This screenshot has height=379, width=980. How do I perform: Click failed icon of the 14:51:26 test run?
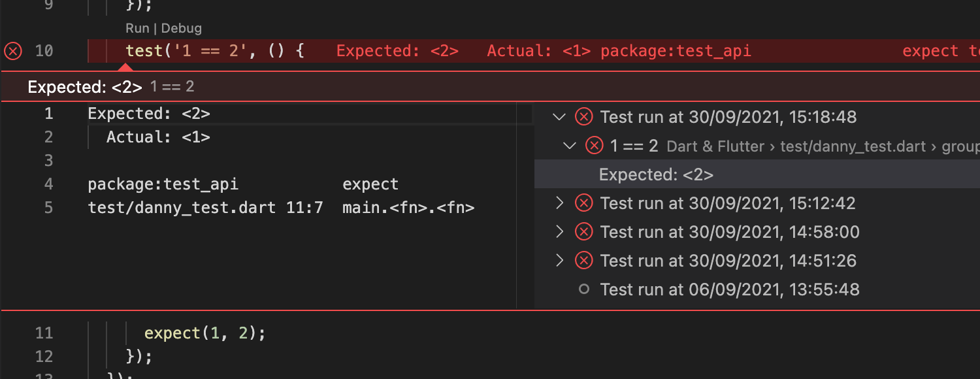[583, 261]
